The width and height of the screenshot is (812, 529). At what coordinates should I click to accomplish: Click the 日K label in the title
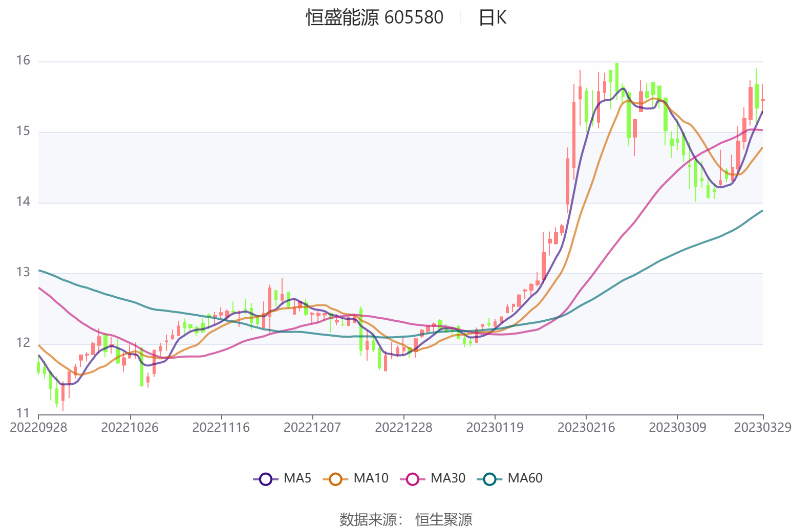pos(492,17)
